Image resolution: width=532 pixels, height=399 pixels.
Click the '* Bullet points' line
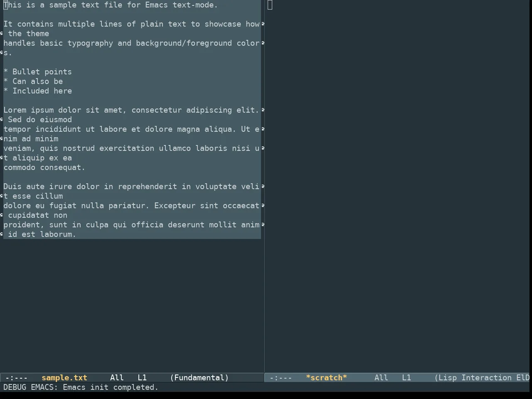[37, 72]
